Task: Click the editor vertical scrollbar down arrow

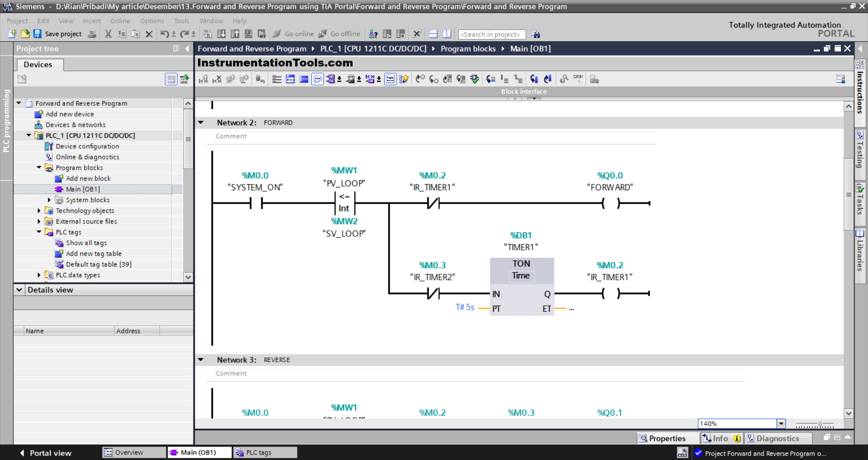Action: (x=849, y=413)
